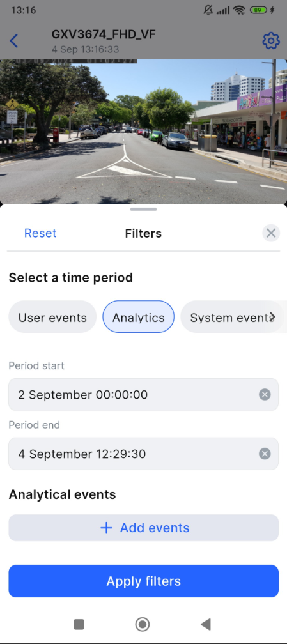The width and height of the screenshot is (287, 644).
Task: Tap the plus icon in Add events
Action: tap(107, 528)
